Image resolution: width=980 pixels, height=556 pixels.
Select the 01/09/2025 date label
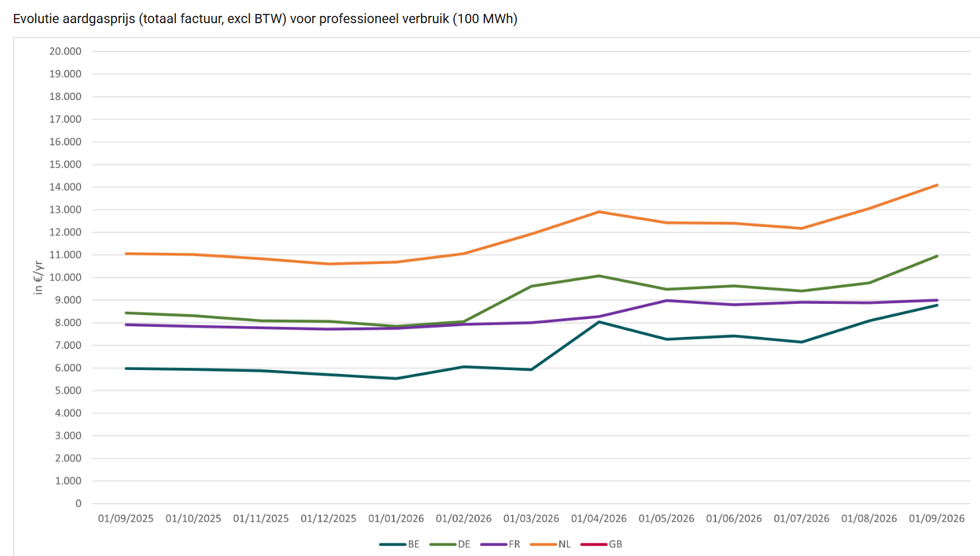pyautogui.click(x=126, y=518)
